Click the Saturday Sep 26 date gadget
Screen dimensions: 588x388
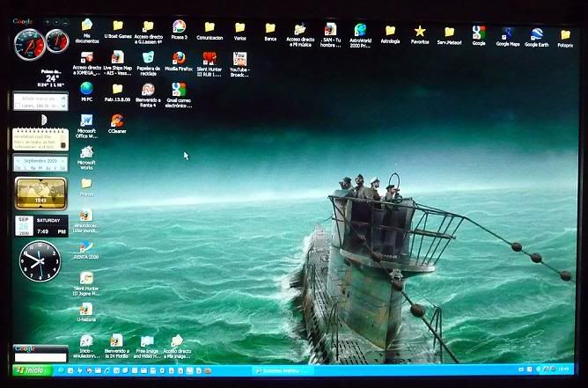tap(41, 226)
